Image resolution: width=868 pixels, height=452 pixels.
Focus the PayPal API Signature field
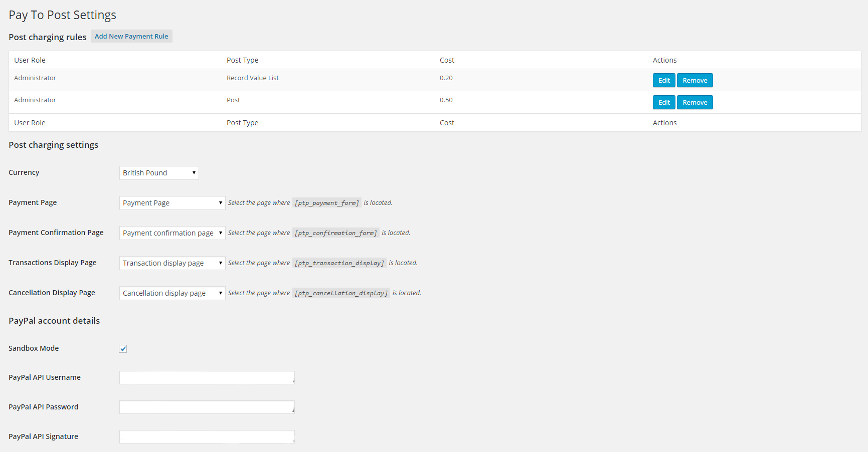pyautogui.click(x=207, y=436)
